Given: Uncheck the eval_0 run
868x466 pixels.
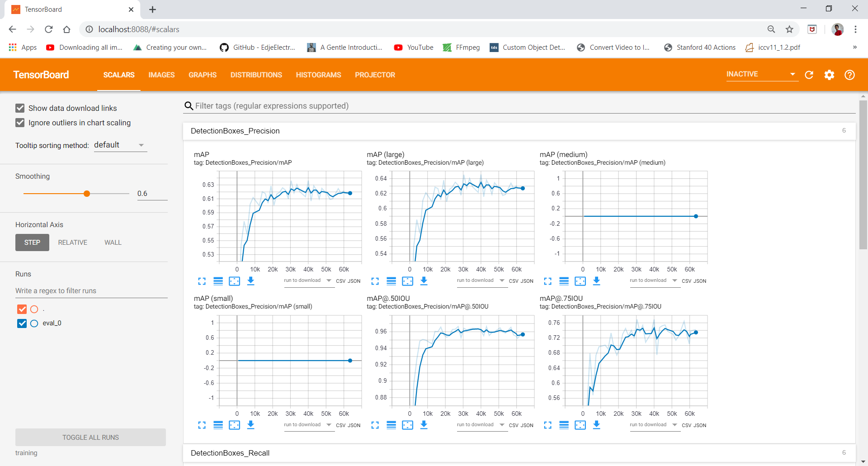Looking at the screenshot, I should [22, 323].
